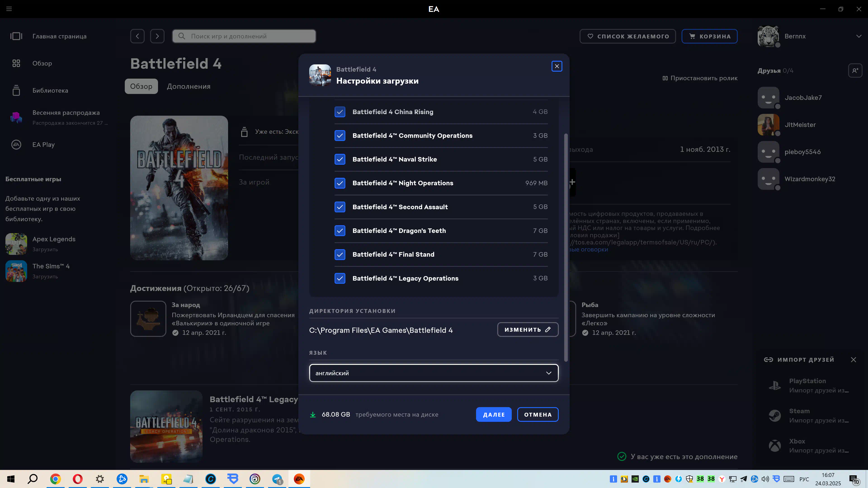
Task: Click Загрузить under Apex Legends
Action: click(x=45, y=250)
